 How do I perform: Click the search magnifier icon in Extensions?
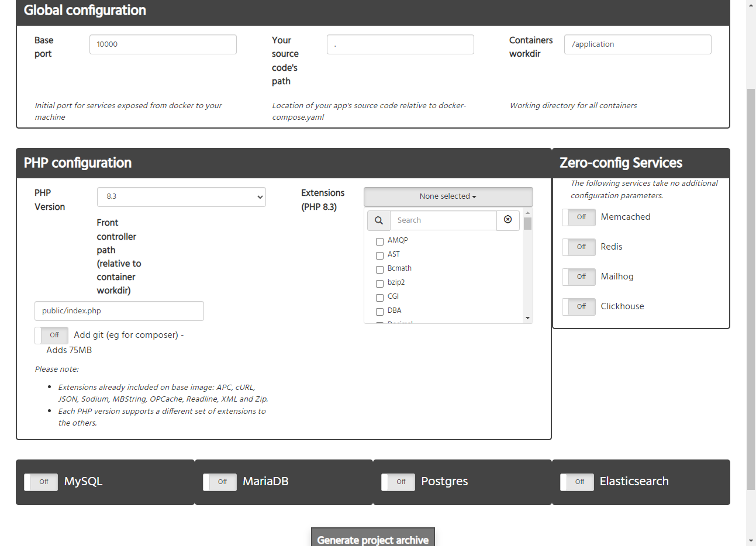click(379, 220)
